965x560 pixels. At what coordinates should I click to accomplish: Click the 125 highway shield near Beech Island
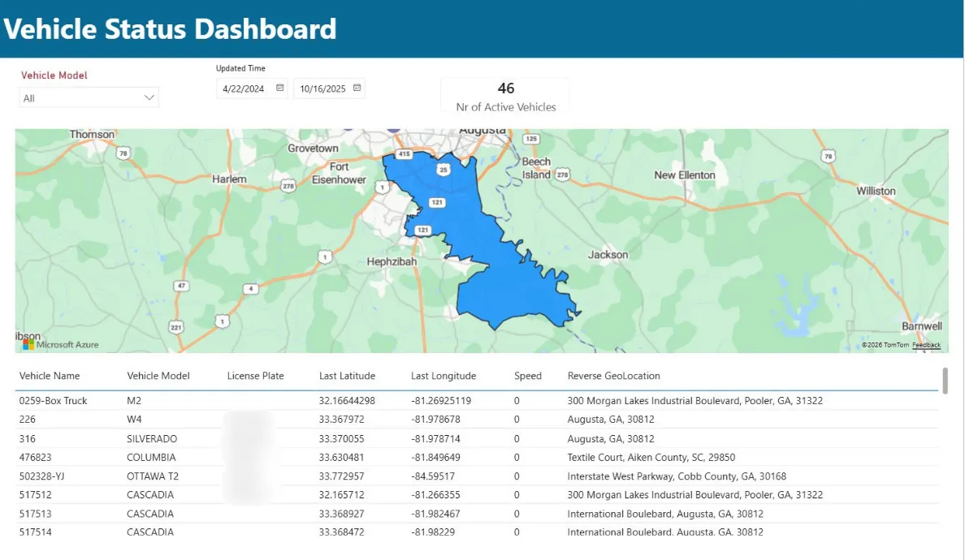tap(531, 138)
